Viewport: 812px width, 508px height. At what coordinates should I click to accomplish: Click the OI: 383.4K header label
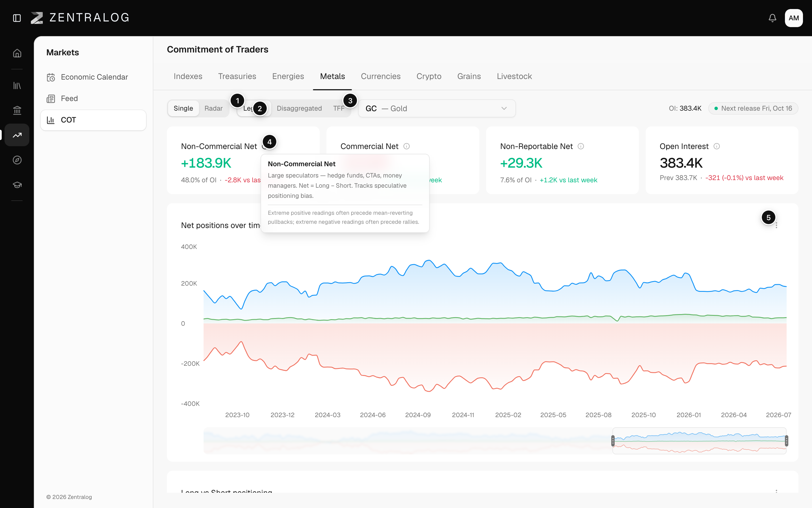coord(685,108)
